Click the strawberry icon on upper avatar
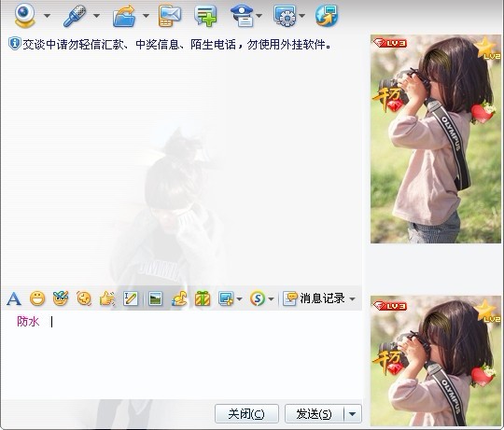This screenshot has height=430, width=504. coord(483,113)
